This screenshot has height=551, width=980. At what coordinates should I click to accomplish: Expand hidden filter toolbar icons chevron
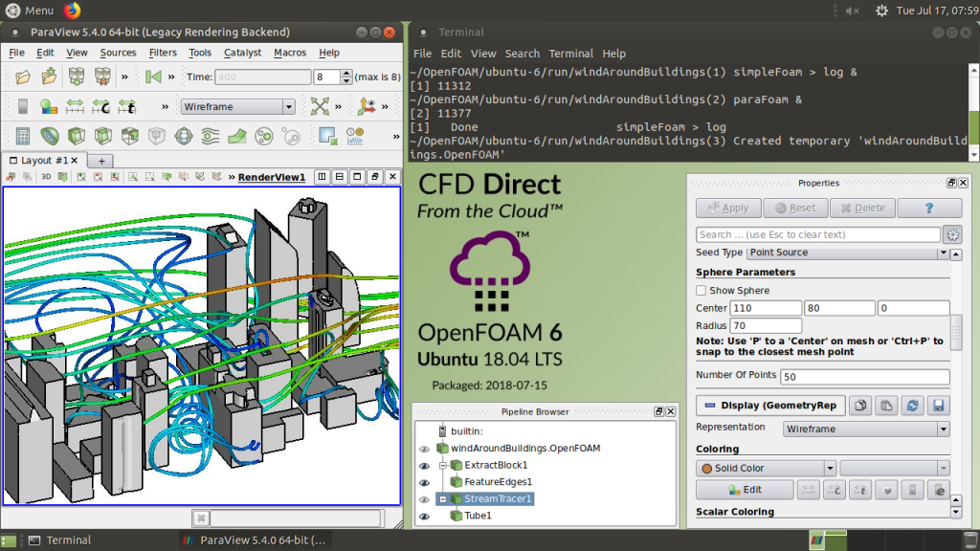tap(395, 136)
